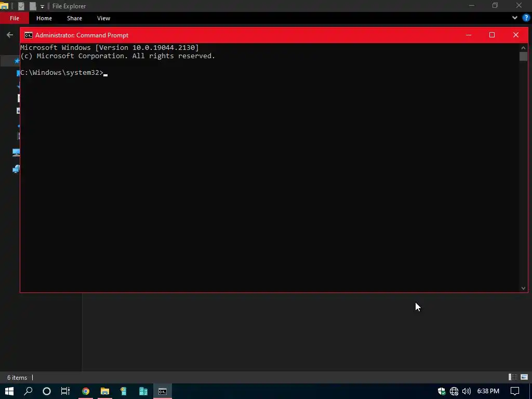
Task: Launch Google Chrome from taskbar
Action: coord(86,391)
